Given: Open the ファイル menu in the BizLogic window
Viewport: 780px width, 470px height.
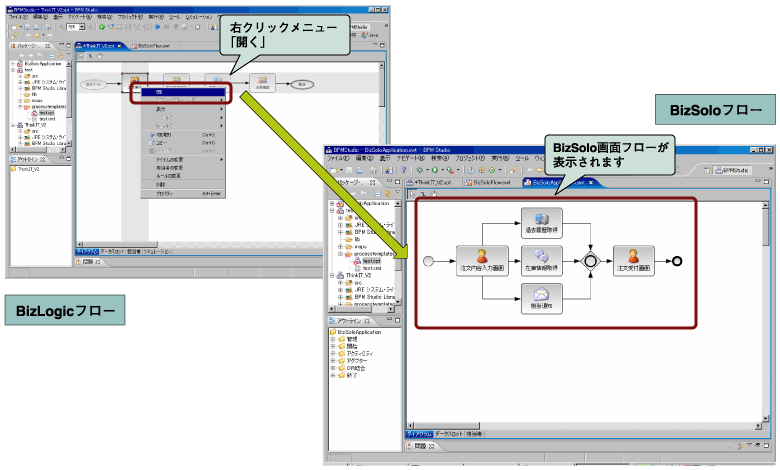Looking at the screenshot, I should [x=18, y=17].
